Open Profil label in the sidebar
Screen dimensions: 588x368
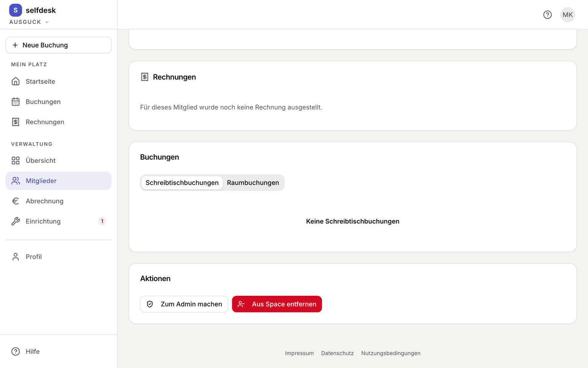(x=34, y=257)
